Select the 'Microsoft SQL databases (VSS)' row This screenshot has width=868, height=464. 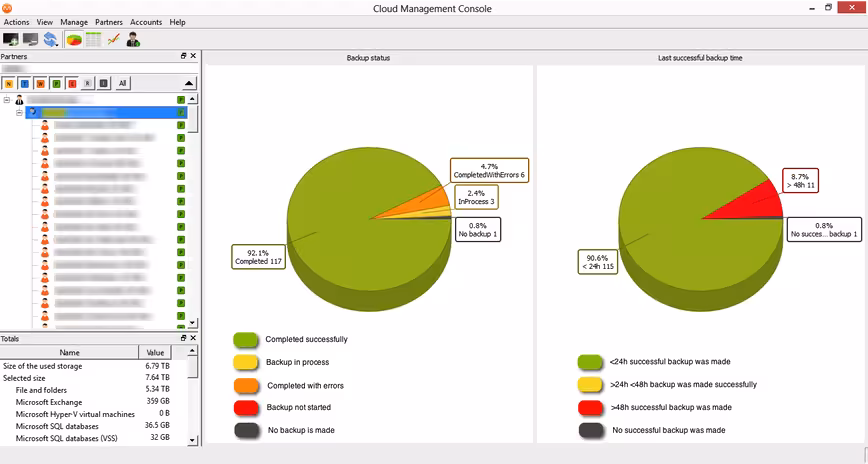tap(86, 438)
